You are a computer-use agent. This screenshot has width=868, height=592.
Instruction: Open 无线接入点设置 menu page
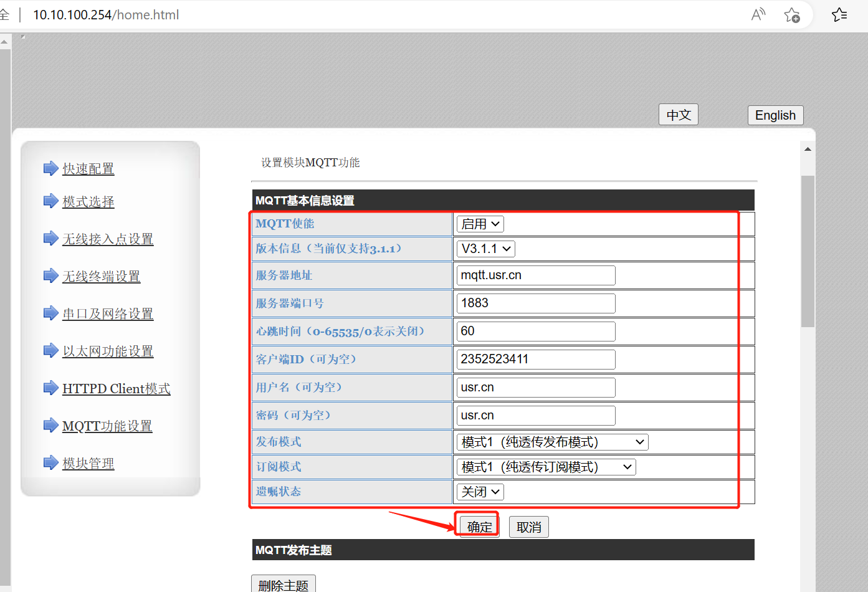(x=108, y=239)
